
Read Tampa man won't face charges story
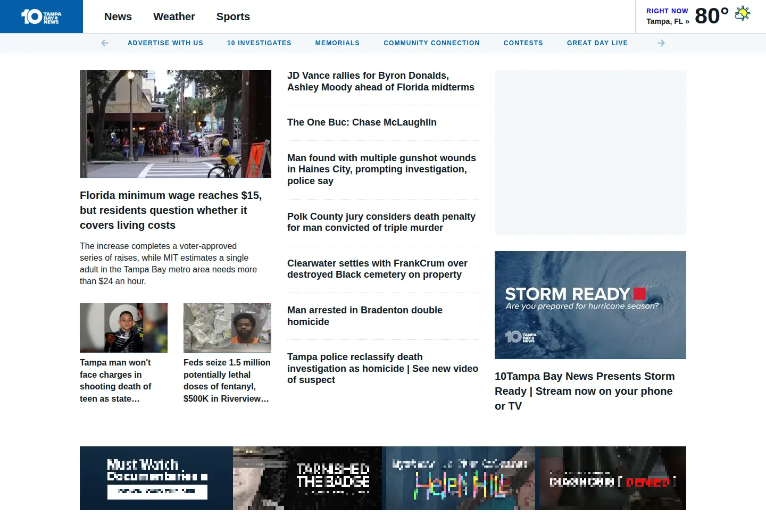(115, 380)
